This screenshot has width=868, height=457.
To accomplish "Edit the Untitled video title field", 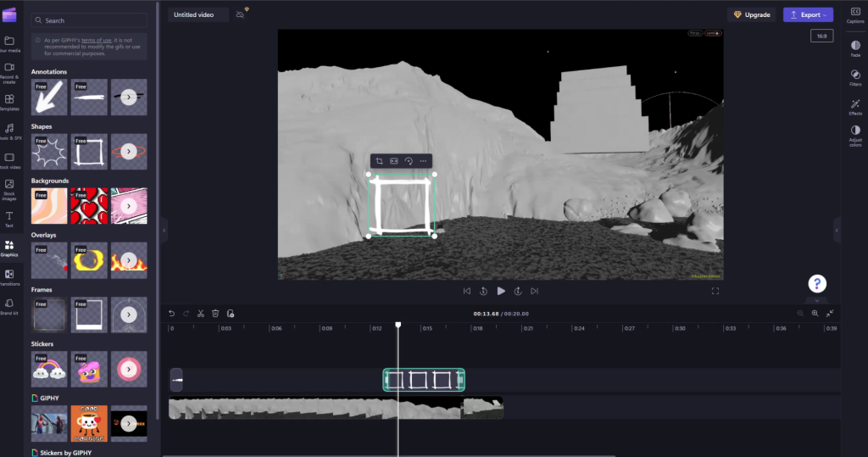I will pos(198,14).
